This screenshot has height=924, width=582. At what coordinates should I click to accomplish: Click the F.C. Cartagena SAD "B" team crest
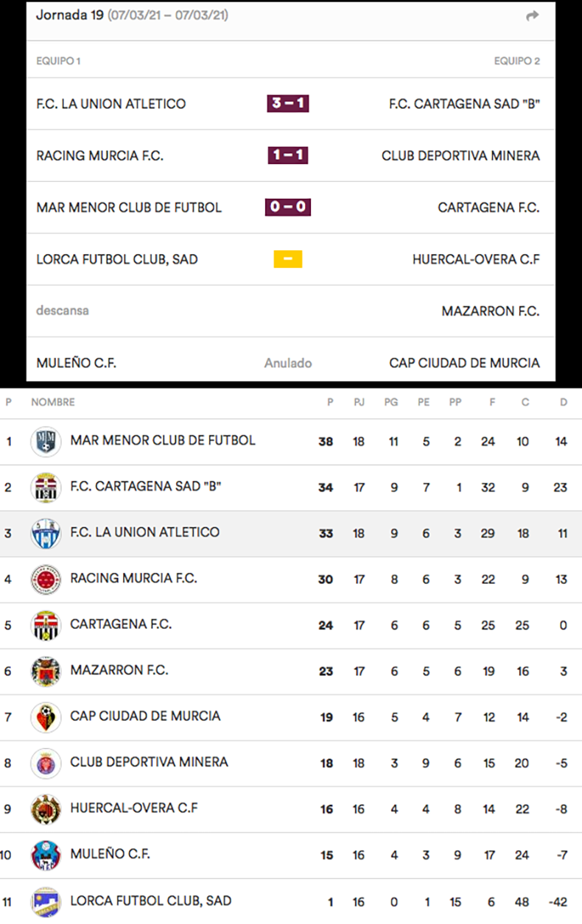point(45,487)
